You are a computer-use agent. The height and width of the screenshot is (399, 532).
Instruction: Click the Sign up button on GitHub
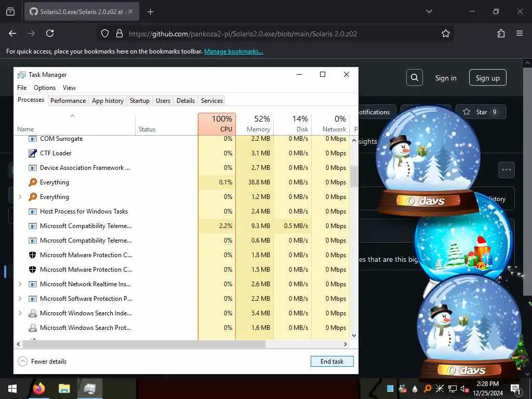coord(487,78)
